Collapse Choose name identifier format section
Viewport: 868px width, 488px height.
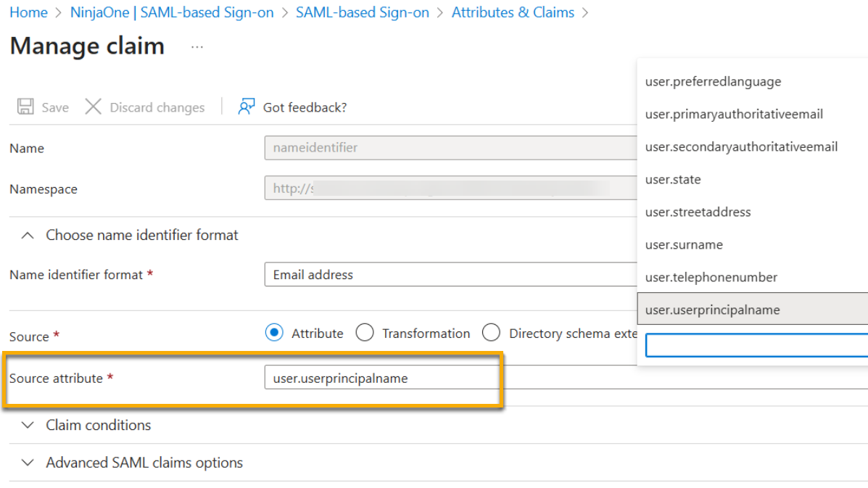28,236
